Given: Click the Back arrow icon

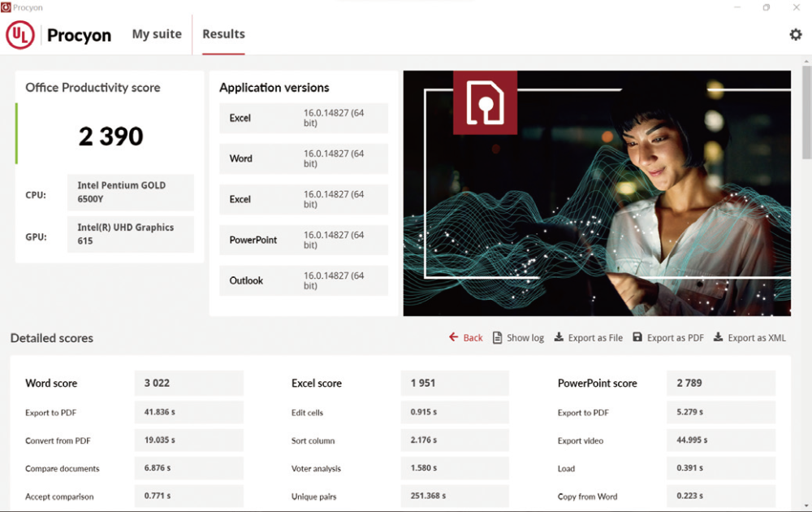Looking at the screenshot, I should pyautogui.click(x=454, y=337).
